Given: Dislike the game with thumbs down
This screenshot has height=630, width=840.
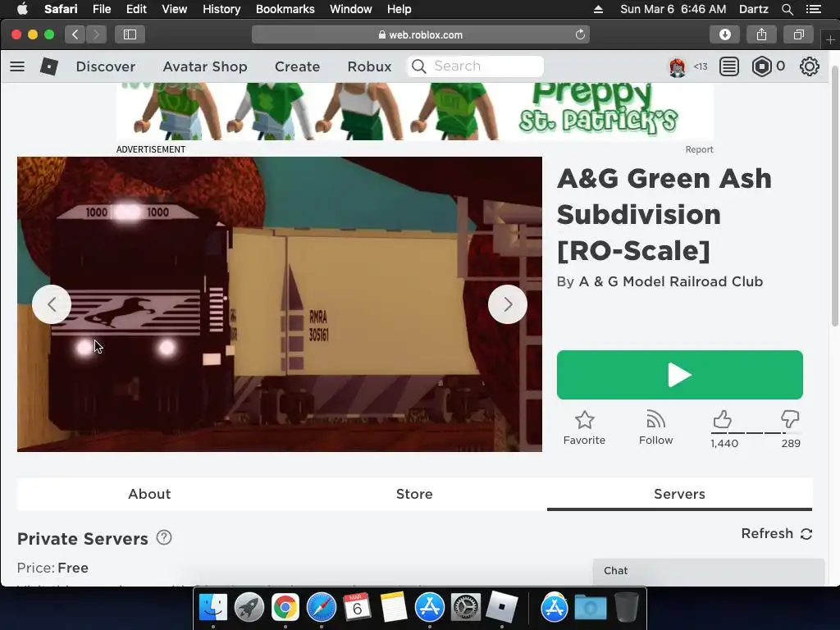Looking at the screenshot, I should point(790,419).
